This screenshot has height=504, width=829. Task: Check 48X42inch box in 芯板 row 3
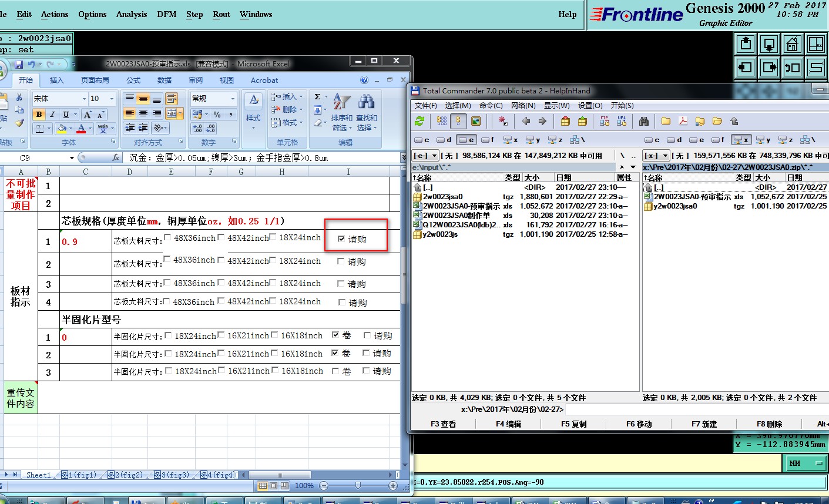tap(221, 283)
